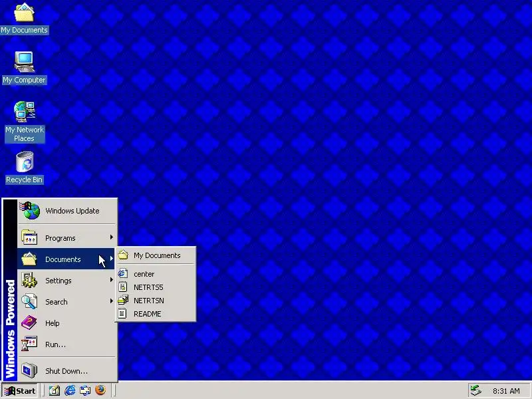Launch Firefox from quick launch
The width and height of the screenshot is (532, 399).
[100, 390]
